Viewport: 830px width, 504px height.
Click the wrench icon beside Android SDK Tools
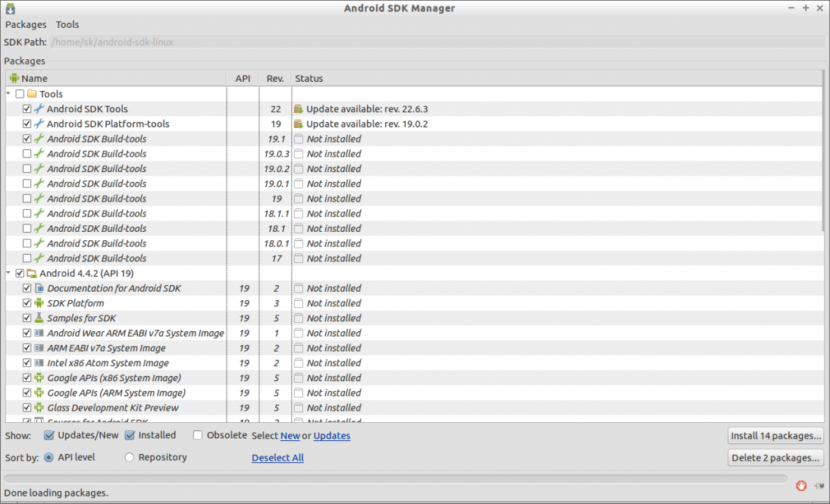click(39, 109)
